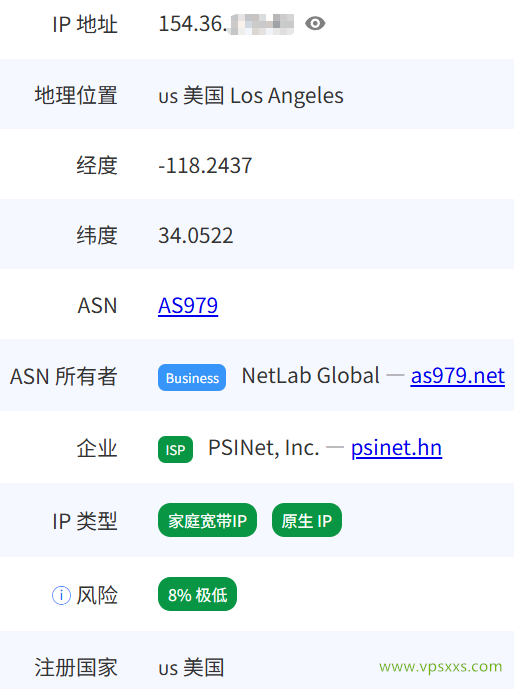Click the 家庭宽带IP tag
The width and height of the screenshot is (514, 689).
click(207, 520)
